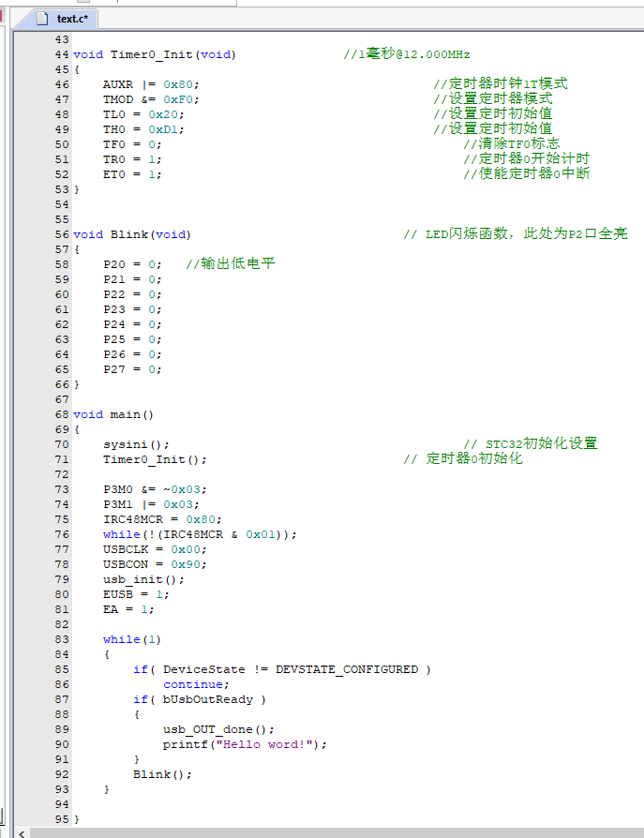Click the 'usb_init();' call
The width and height of the screenshot is (644, 838).
tap(143, 579)
